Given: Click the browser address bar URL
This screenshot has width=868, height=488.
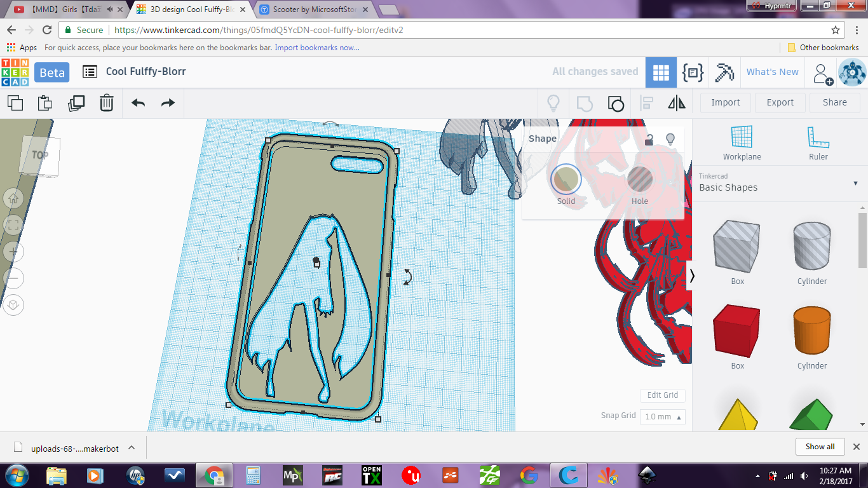Looking at the screenshot, I should [259, 30].
